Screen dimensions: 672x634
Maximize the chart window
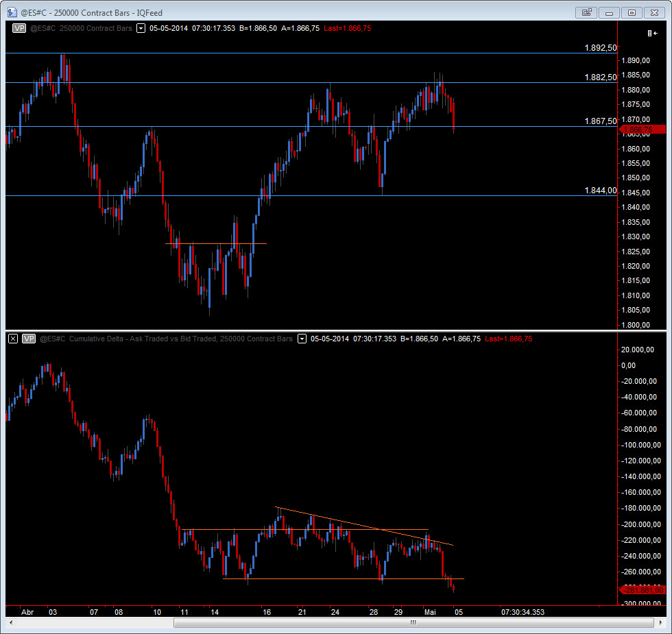pos(632,12)
